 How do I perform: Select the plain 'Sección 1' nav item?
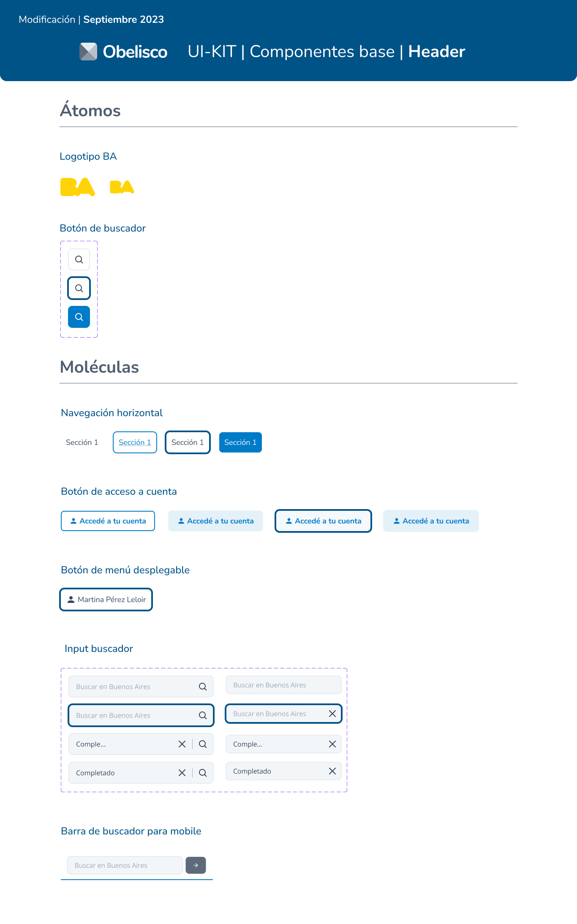(82, 442)
